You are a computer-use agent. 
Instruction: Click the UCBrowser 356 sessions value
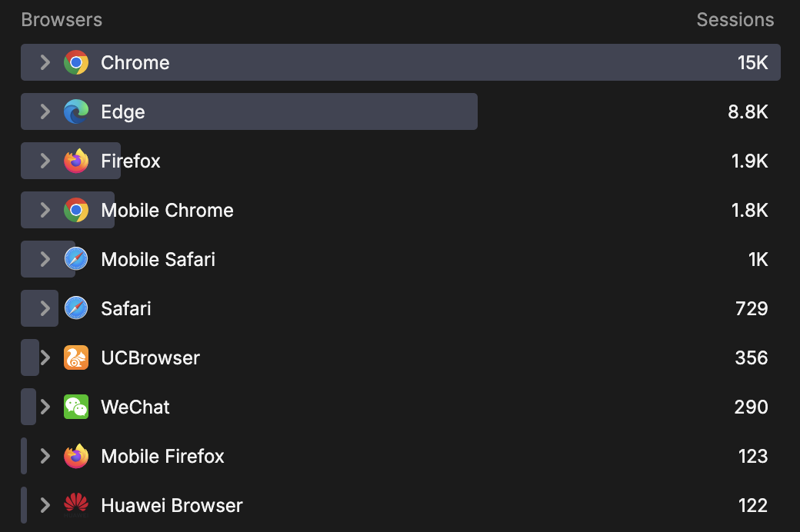click(751, 357)
